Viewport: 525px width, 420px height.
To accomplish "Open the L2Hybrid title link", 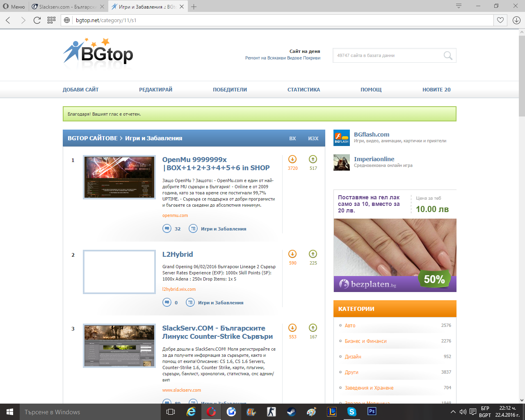I will [178, 254].
